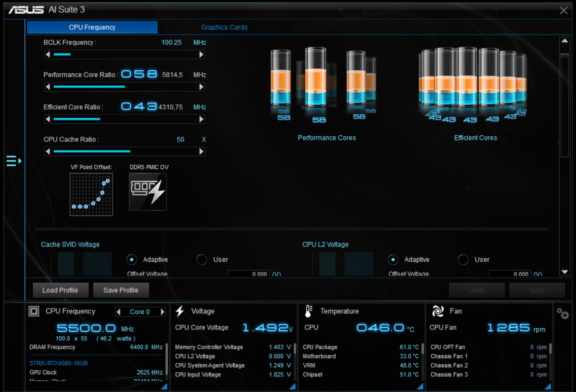Image resolution: width=576 pixels, height=392 pixels.
Task: Select the CPU Frequency tab
Action: (92, 27)
